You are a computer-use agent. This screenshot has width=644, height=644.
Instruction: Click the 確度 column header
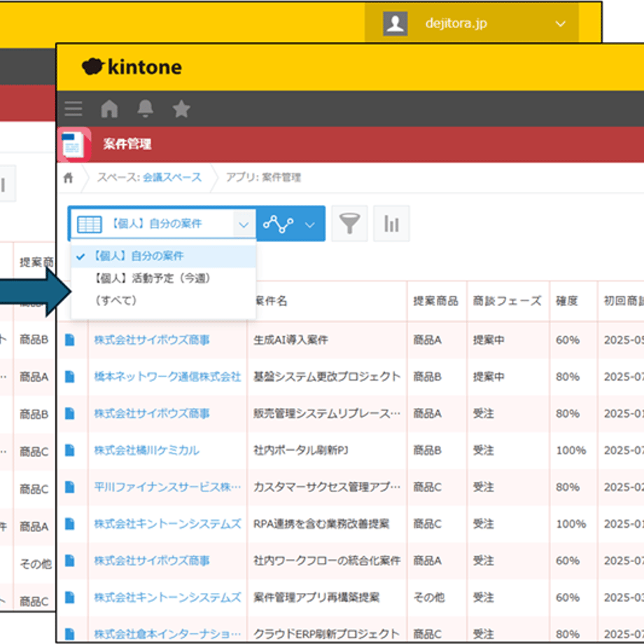[567, 301]
